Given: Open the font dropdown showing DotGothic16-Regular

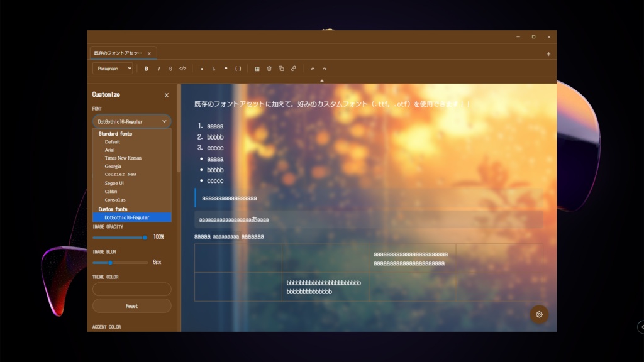Looking at the screenshot, I should 132,121.
